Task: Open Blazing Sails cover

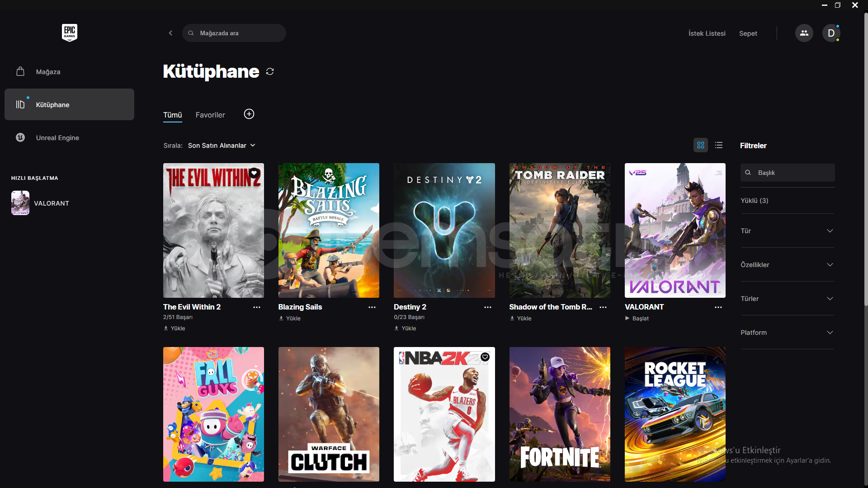Action: pyautogui.click(x=329, y=230)
